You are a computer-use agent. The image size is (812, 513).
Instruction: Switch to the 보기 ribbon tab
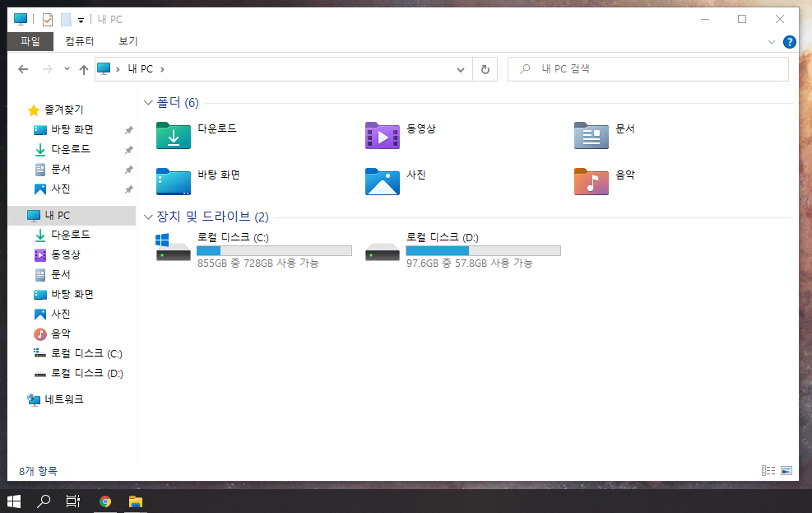click(x=128, y=41)
